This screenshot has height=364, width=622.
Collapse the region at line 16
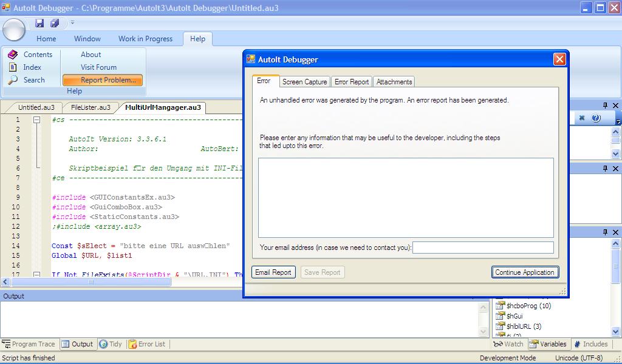(x=36, y=275)
